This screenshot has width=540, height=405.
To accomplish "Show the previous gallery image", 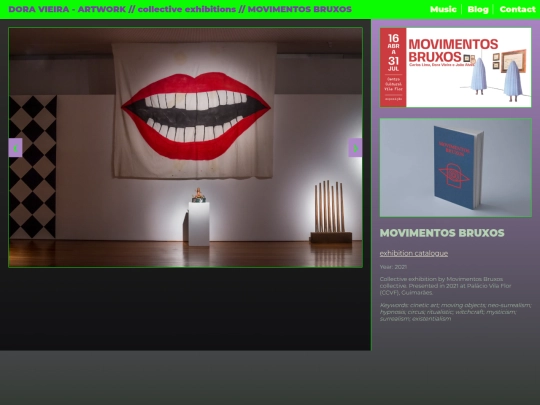I will point(15,148).
